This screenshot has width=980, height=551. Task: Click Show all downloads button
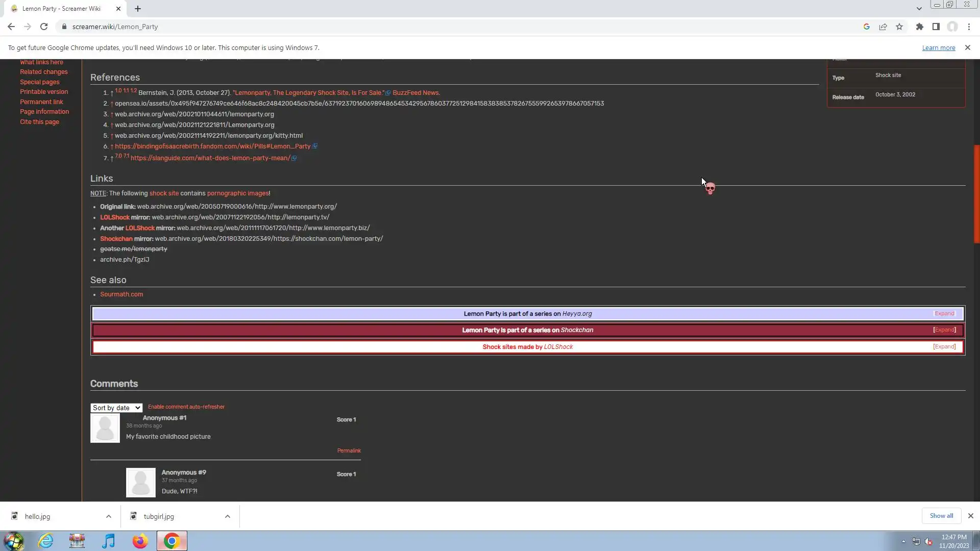[941, 516]
